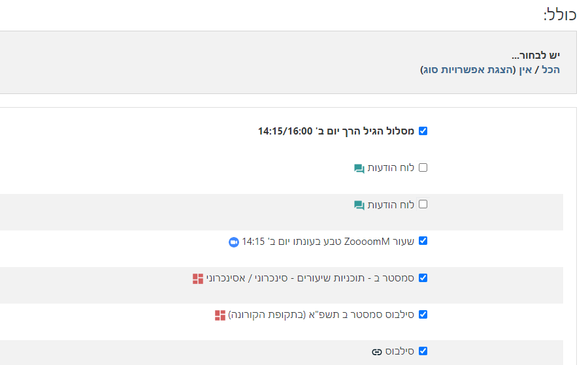The image size is (588, 365).
Task: Uncheck the סילבוס סמסטר ב תשפ"א checkbox
Action: coord(423,315)
